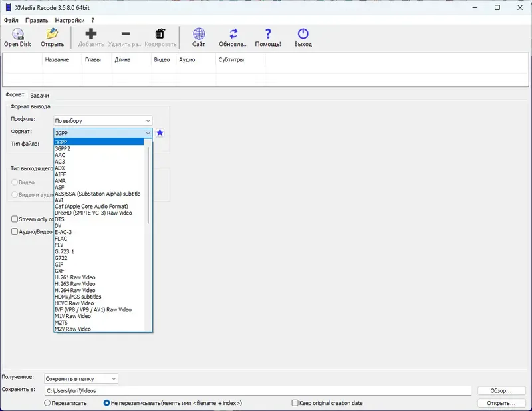Select the Видео и аудио radio button

pyautogui.click(x=15, y=194)
